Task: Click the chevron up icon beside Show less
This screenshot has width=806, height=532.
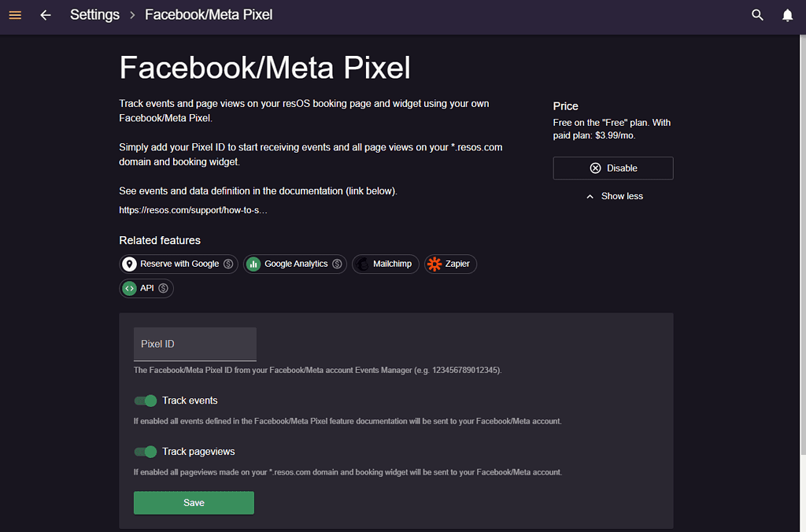Action: (590, 196)
